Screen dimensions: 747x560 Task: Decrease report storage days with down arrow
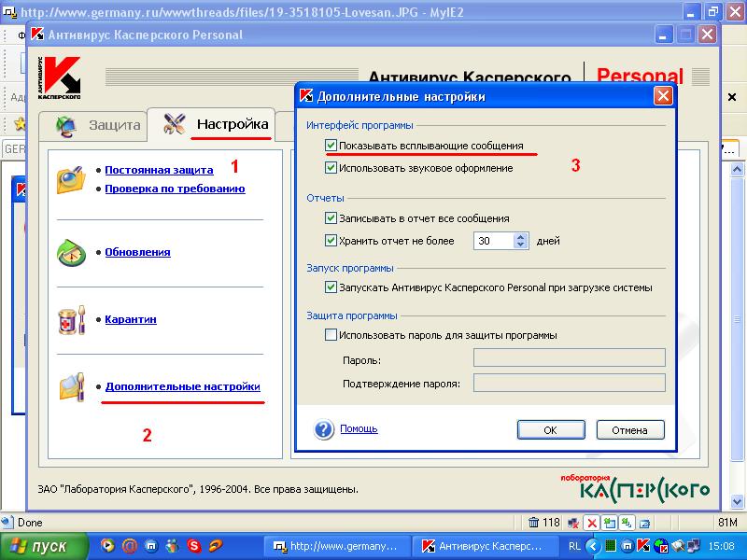pyautogui.click(x=521, y=245)
